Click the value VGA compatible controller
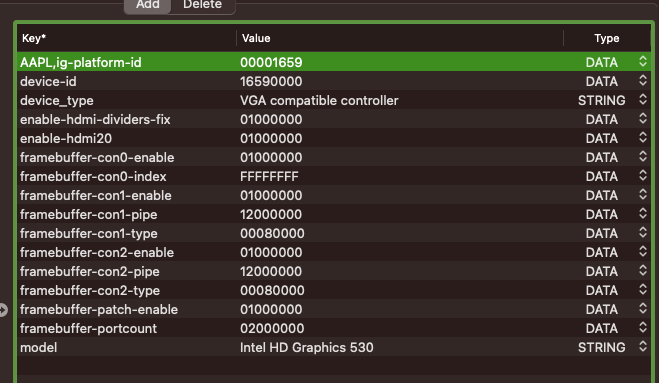This screenshot has height=383, width=659. (319, 101)
